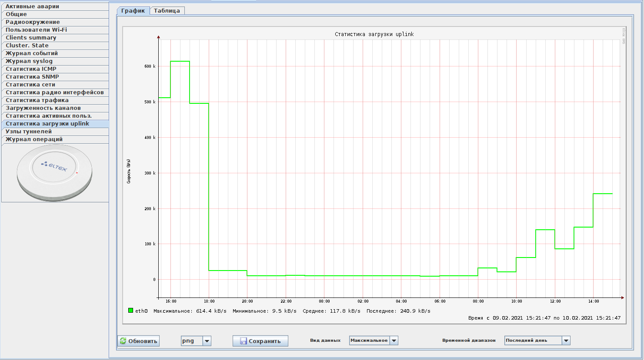644x360 pixels.
Task: Click the Скорость (B/s) y-axis label
Action: (129, 171)
